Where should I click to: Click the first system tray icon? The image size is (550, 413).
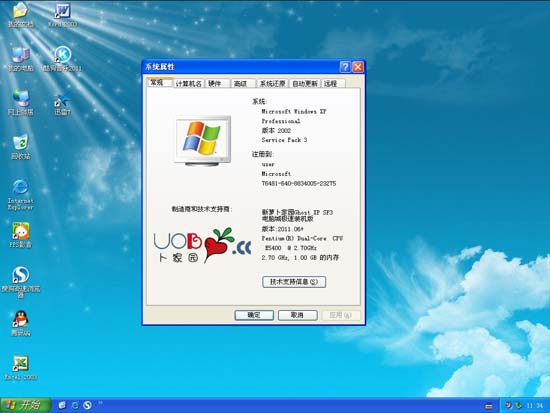coord(508,405)
